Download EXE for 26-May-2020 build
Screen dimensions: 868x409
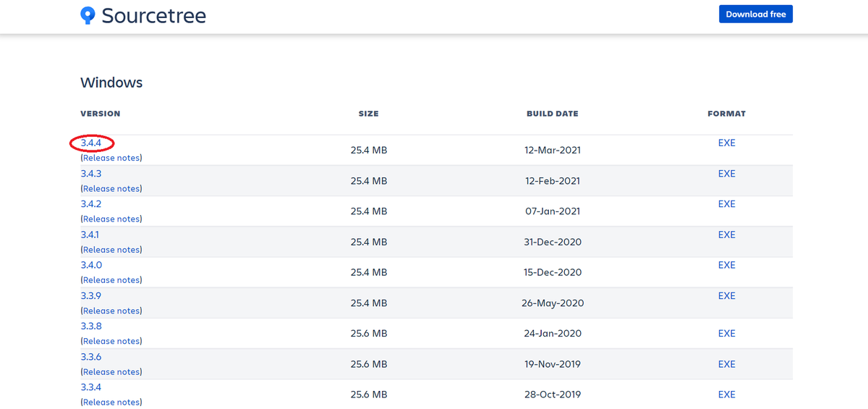726,295
